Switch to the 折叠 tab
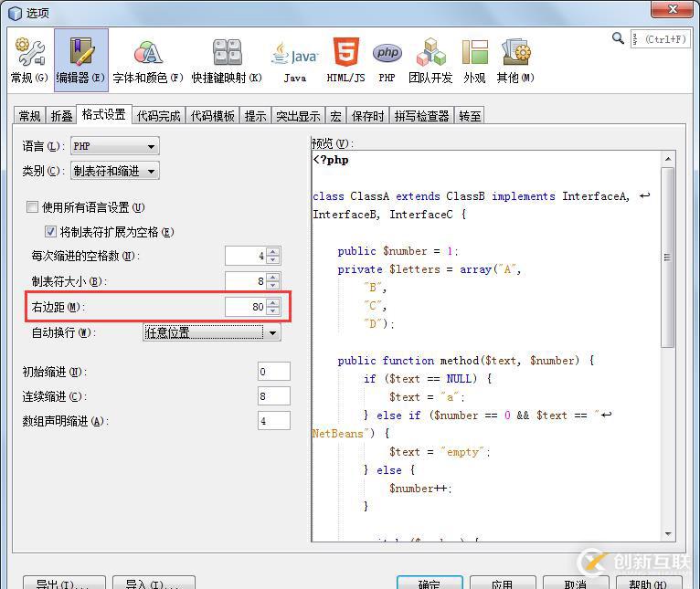 click(61, 117)
